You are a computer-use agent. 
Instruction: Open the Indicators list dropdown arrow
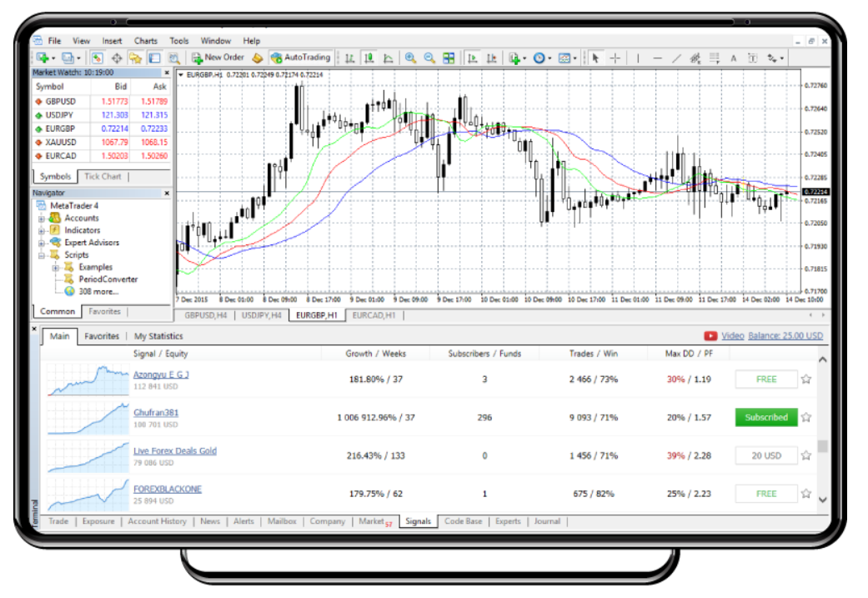pyautogui.click(x=524, y=58)
